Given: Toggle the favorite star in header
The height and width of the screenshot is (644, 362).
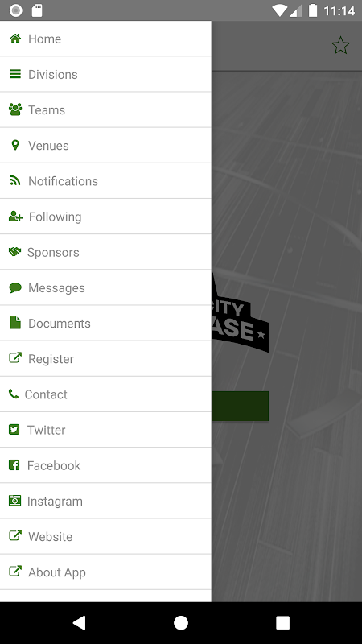Looking at the screenshot, I should (x=340, y=45).
